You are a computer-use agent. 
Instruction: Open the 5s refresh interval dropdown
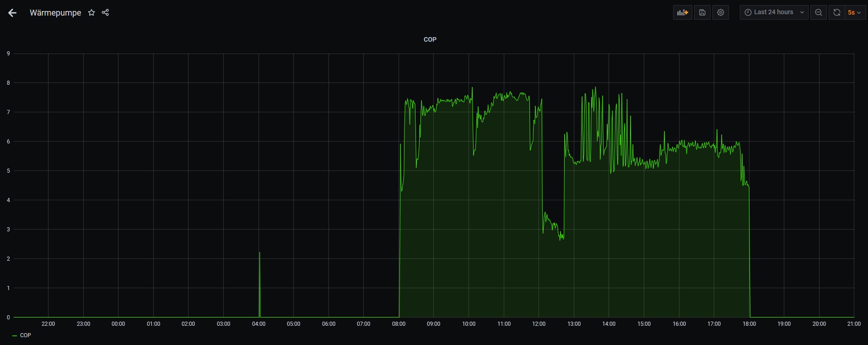[854, 12]
